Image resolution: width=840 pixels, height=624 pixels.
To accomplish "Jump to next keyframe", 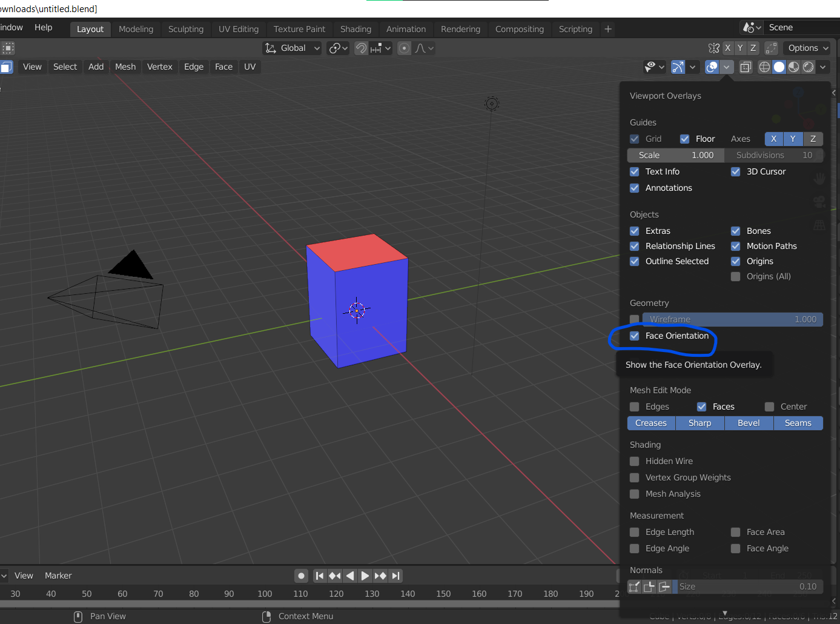I will (380, 576).
